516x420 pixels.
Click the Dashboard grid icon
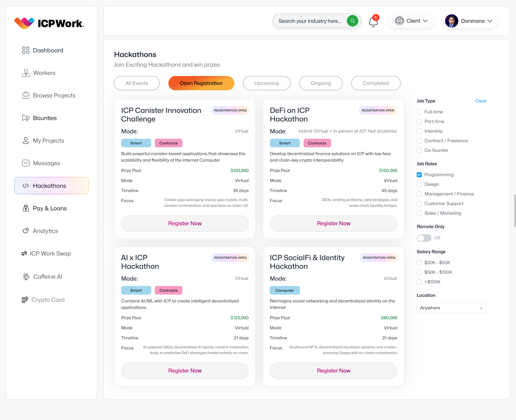tap(26, 50)
